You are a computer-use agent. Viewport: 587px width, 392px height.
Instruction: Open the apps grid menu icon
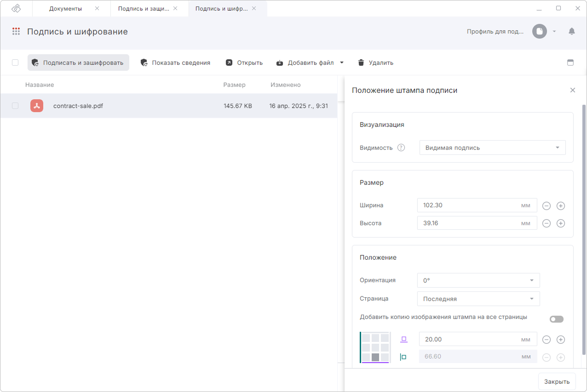pyautogui.click(x=16, y=31)
